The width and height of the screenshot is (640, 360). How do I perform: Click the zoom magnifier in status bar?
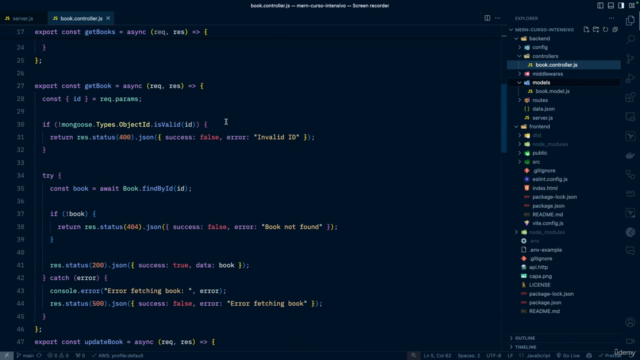coord(413,356)
